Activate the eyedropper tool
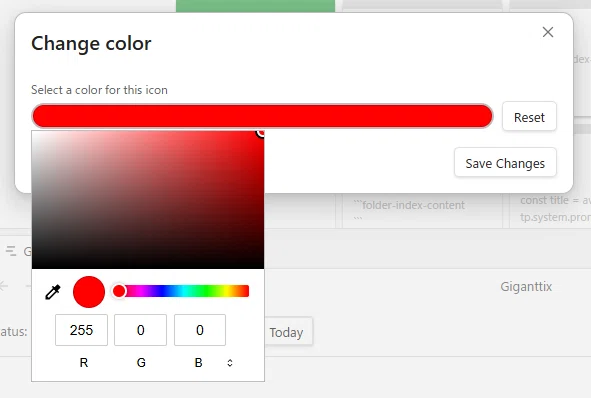This screenshot has width=591, height=398. [x=53, y=292]
